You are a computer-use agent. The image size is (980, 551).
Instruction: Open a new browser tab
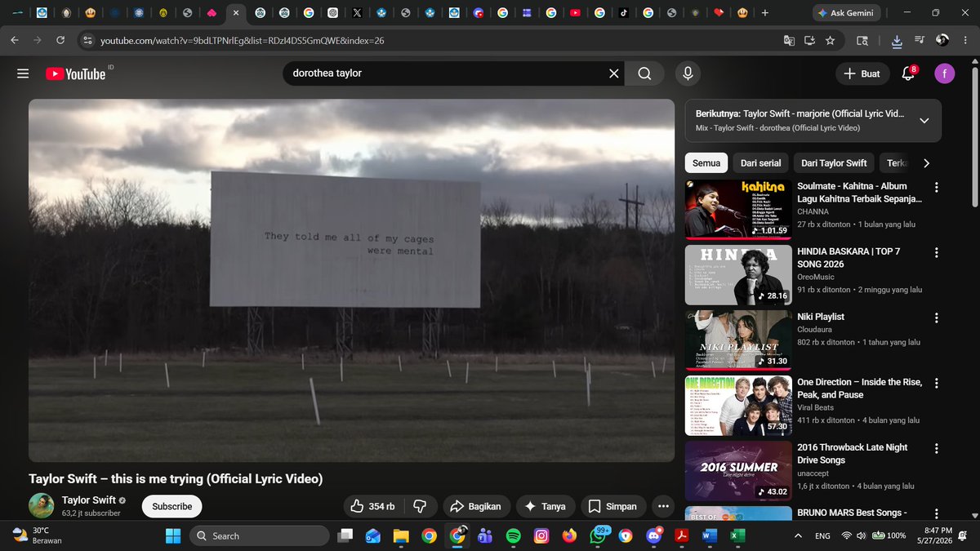(764, 13)
